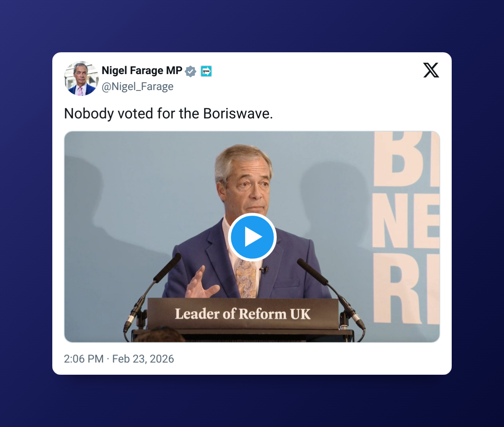Click the left microphone in the video
504x427 pixels.
coord(152,293)
